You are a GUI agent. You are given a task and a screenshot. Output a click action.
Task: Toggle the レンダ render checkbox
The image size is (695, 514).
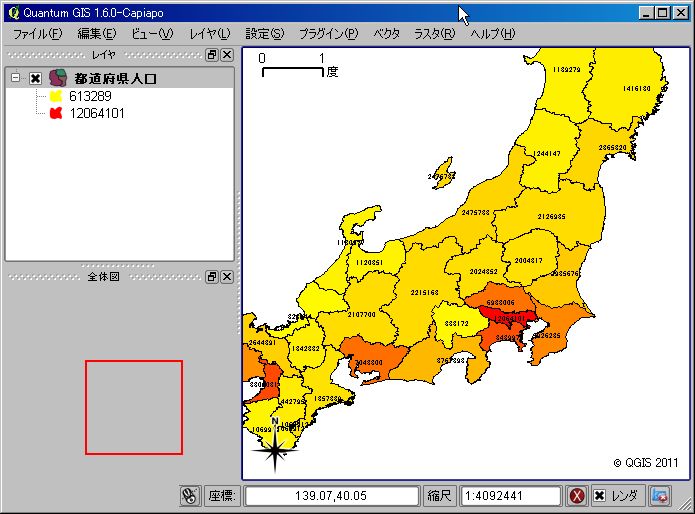coord(599,495)
